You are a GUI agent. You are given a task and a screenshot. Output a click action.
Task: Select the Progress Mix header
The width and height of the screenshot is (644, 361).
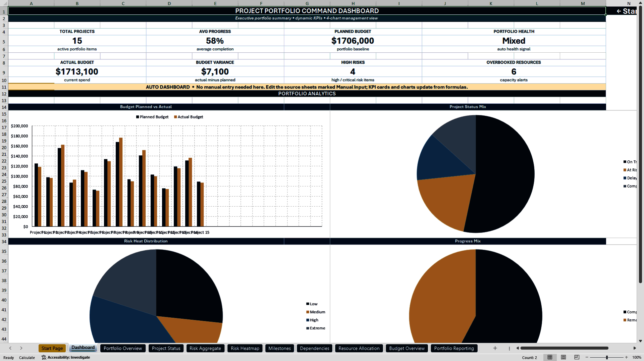(x=468, y=241)
